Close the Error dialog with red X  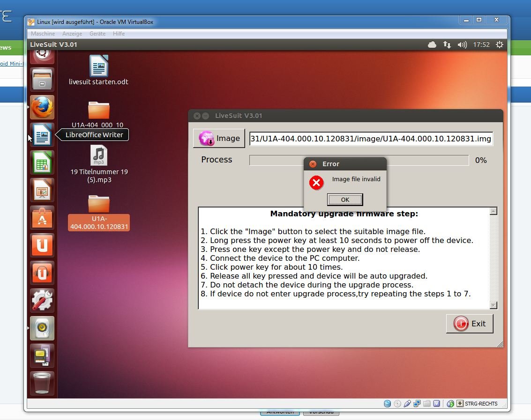tap(313, 164)
